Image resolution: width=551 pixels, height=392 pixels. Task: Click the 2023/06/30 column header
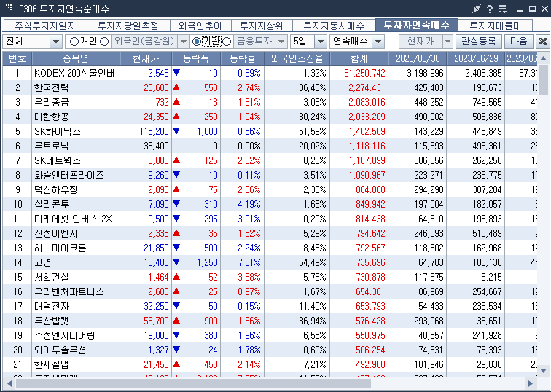[x=418, y=58]
